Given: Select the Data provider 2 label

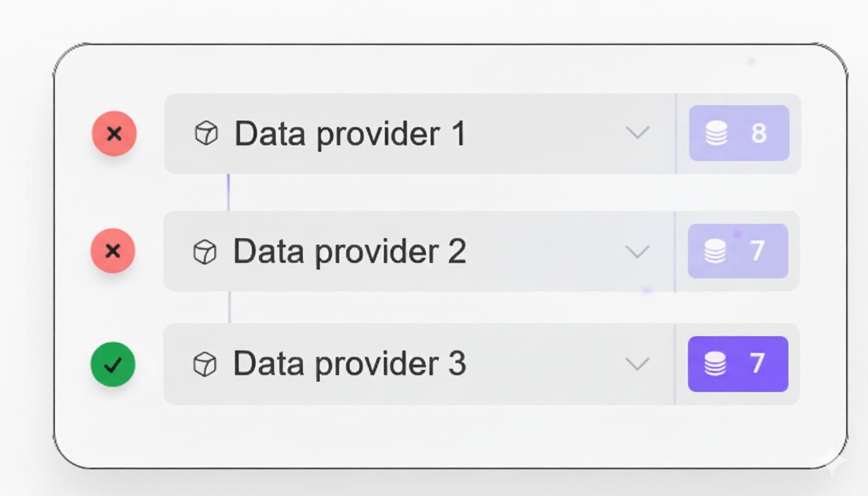Looking at the screenshot, I should pos(349,251).
